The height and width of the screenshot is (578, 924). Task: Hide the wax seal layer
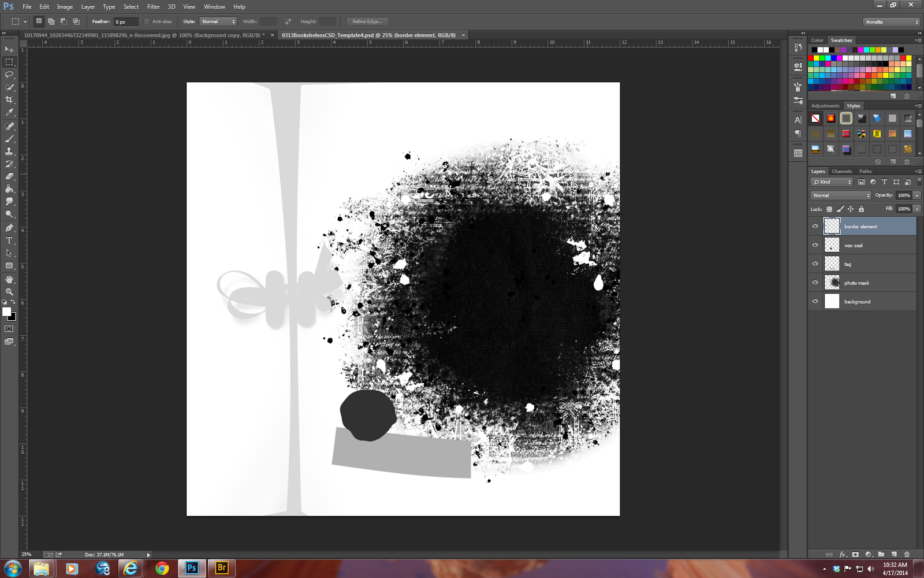(815, 245)
